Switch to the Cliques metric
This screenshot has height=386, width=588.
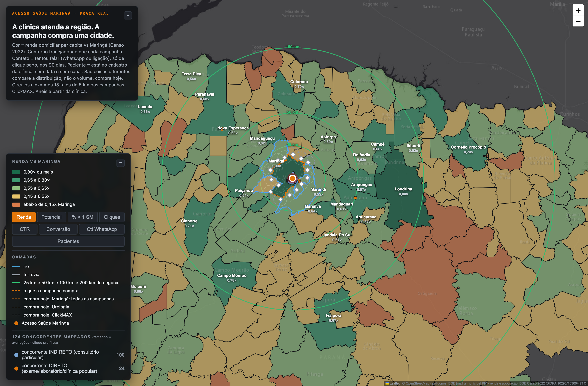112,217
